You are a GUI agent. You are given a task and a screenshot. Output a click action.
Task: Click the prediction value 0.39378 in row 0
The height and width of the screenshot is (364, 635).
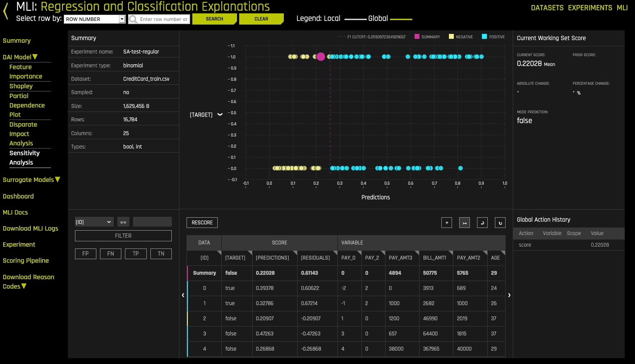(x=265, y=288)
